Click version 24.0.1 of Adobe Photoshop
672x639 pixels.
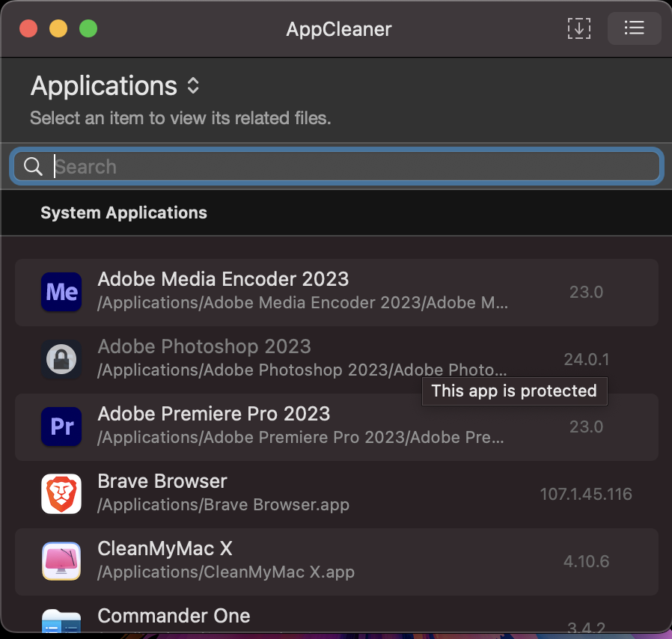tap(586, 360)
